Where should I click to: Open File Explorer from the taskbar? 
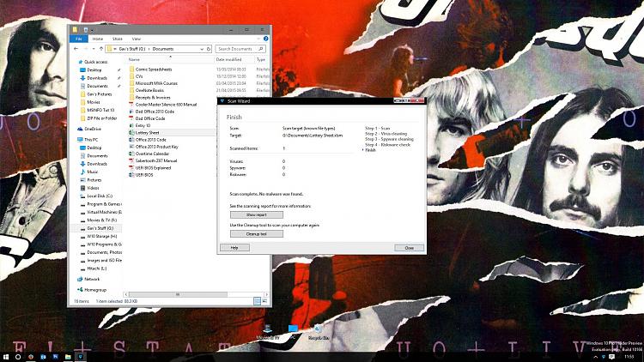click(68, 357)
